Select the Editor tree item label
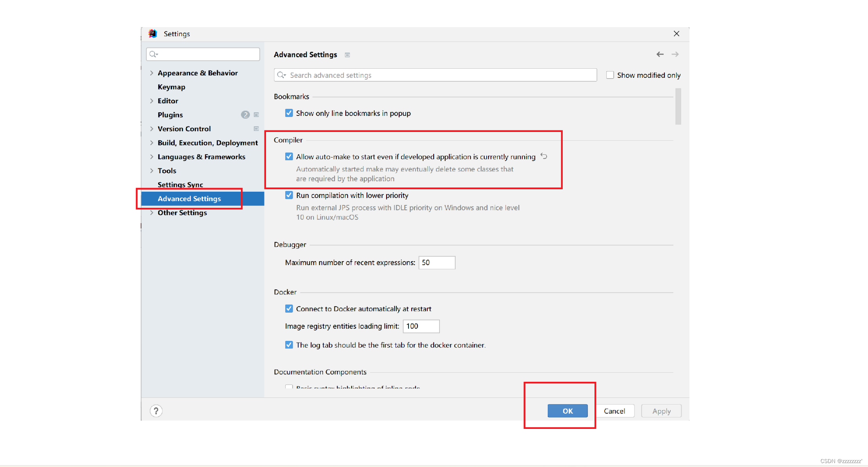 pos(168,101)
